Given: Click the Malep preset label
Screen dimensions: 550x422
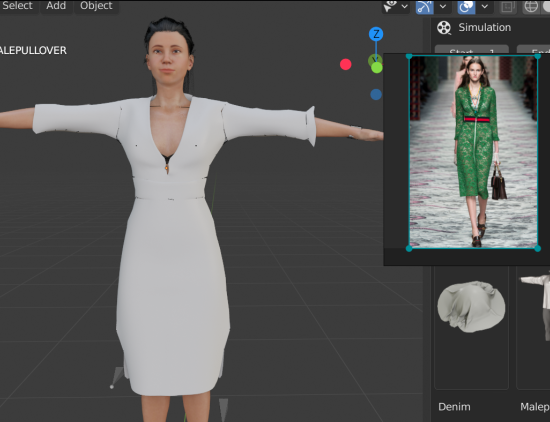Looking at the screenshot, I should [535, 407].
